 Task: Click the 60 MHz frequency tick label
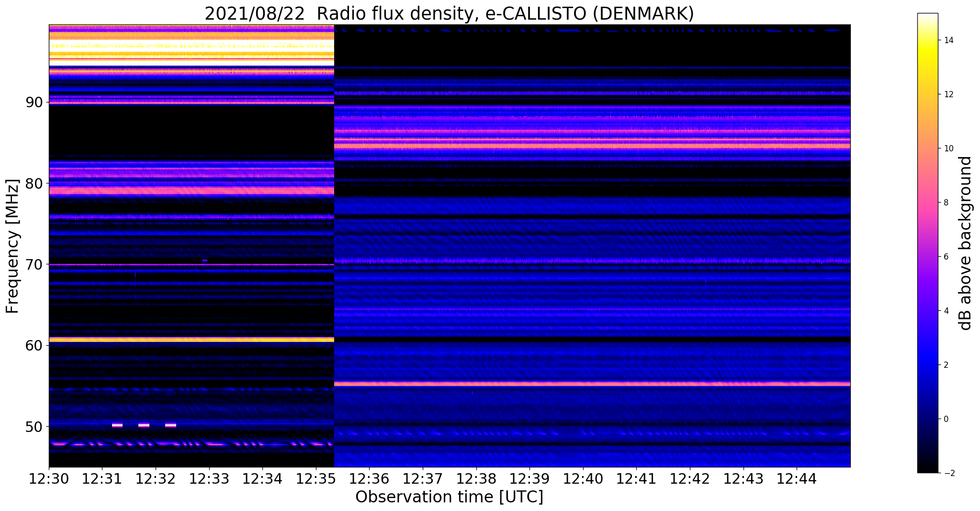(x=34, y=345)
